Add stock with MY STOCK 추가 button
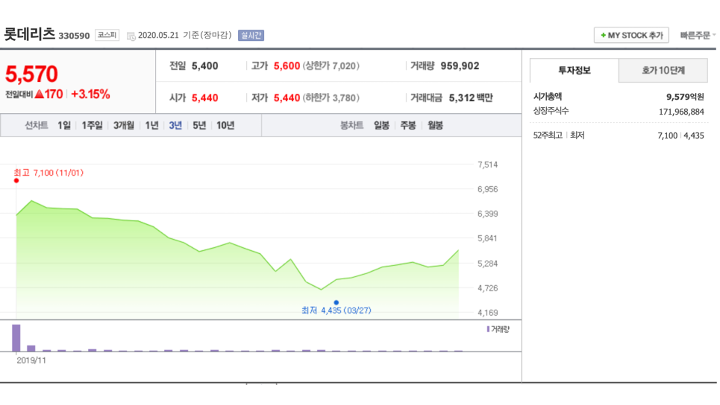 631,35
